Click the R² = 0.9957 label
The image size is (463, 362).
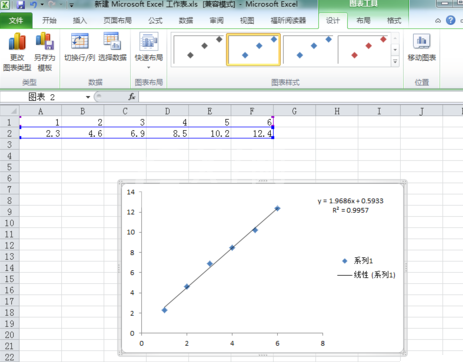click(x=350, y=210)
